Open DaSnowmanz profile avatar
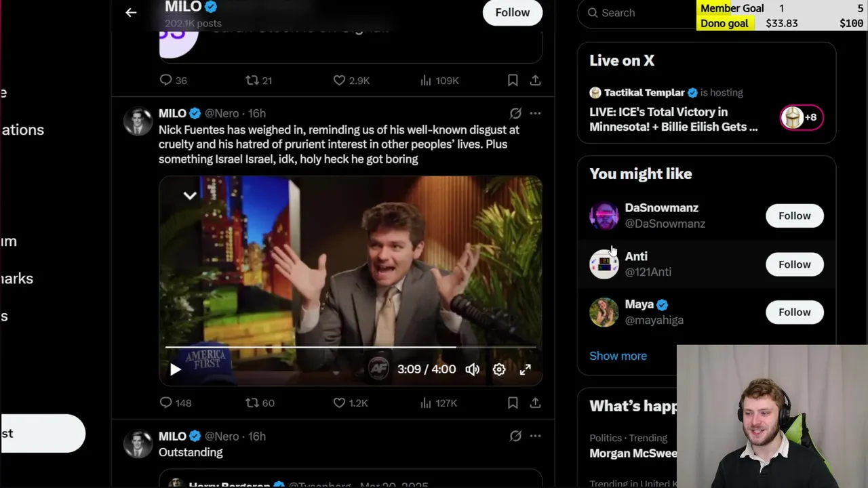This screenshot has height=488, width=868. click(x=604, y=216)
